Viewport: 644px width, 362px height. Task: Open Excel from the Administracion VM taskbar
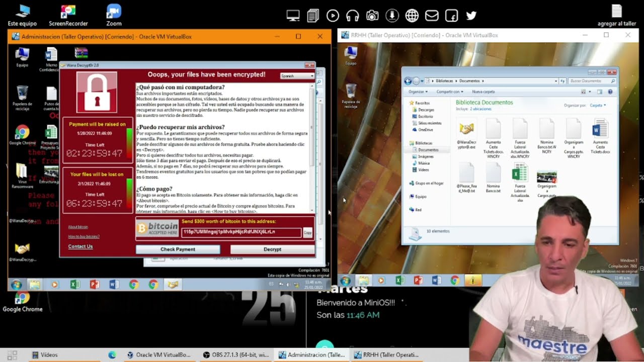[74, 285]
